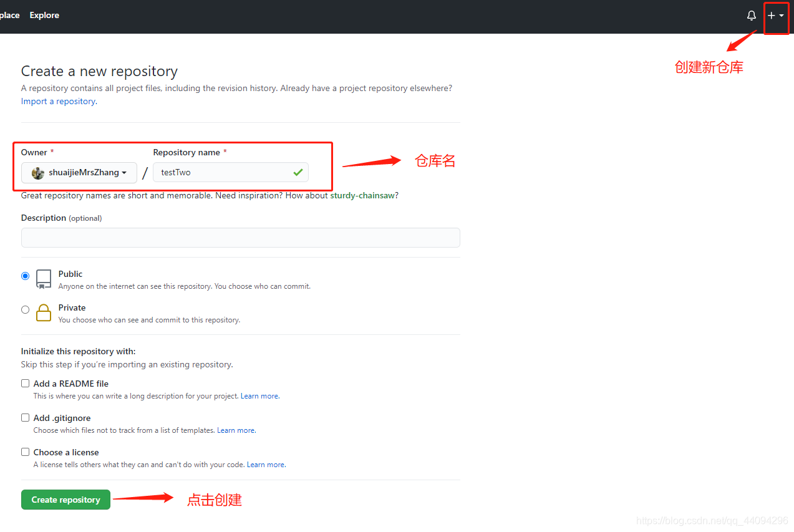
Task: Open Learn more link for license
Action: [266, 465]
